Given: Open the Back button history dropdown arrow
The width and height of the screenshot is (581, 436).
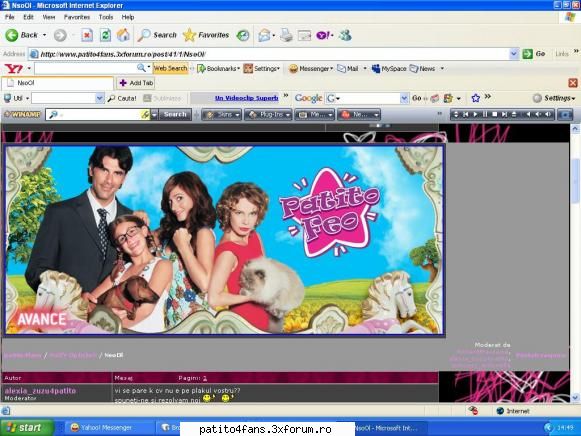Looking at the screenshot, I should point(44,35).
